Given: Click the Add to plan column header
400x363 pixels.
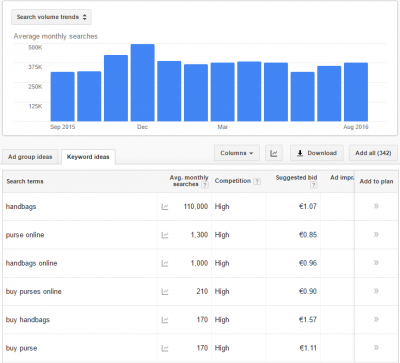Looking at the screenshot, I should pyautogui.click(x=376, y=181).
